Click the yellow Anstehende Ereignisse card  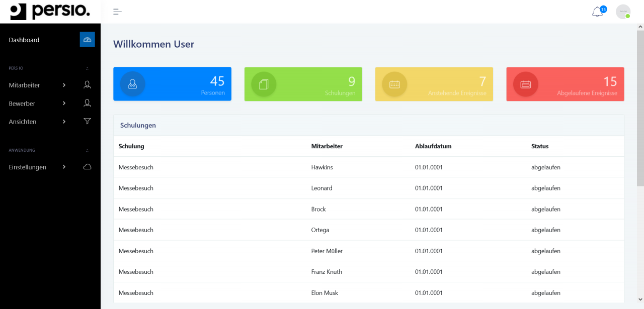(x=434, y=84)
